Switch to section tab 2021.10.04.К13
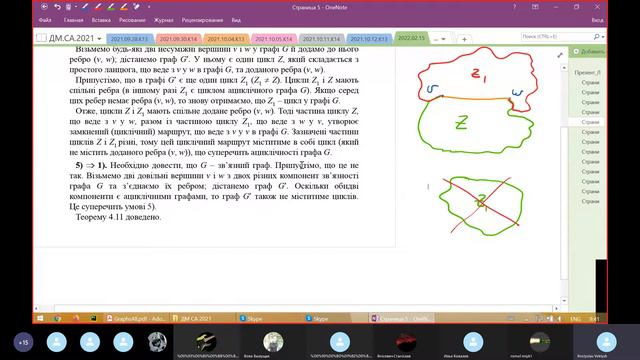Image resolution: width=640 pixels, height=360 pixels. click(x=226, y=39)
